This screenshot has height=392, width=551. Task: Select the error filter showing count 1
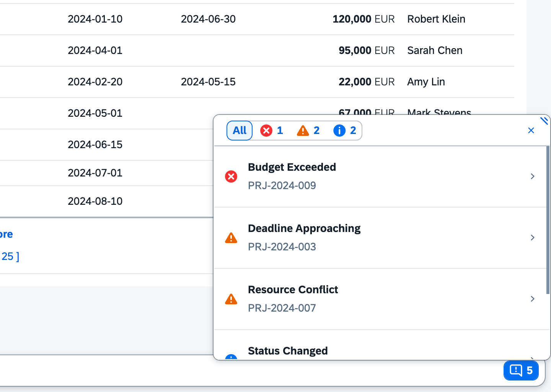[272, 131]
